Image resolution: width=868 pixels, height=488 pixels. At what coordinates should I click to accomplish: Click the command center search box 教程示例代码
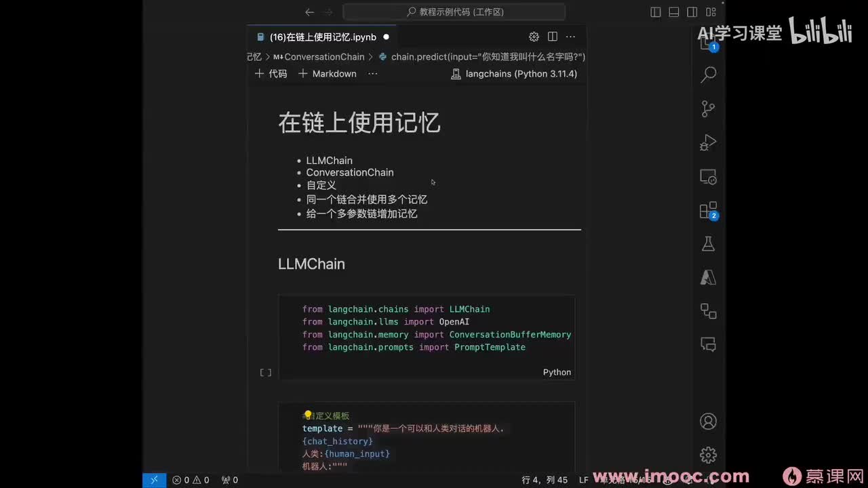point(454,12)
